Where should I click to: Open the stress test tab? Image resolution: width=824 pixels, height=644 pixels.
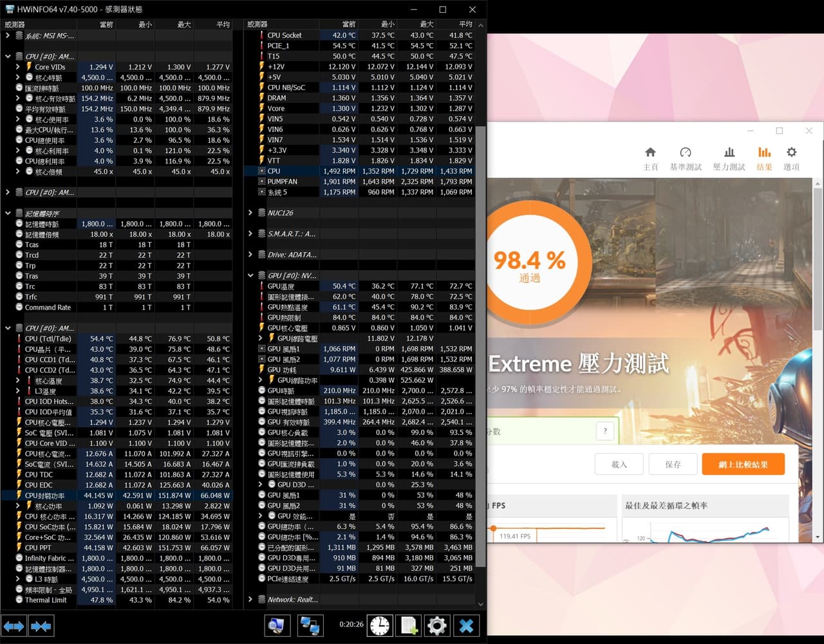[729, 158]
